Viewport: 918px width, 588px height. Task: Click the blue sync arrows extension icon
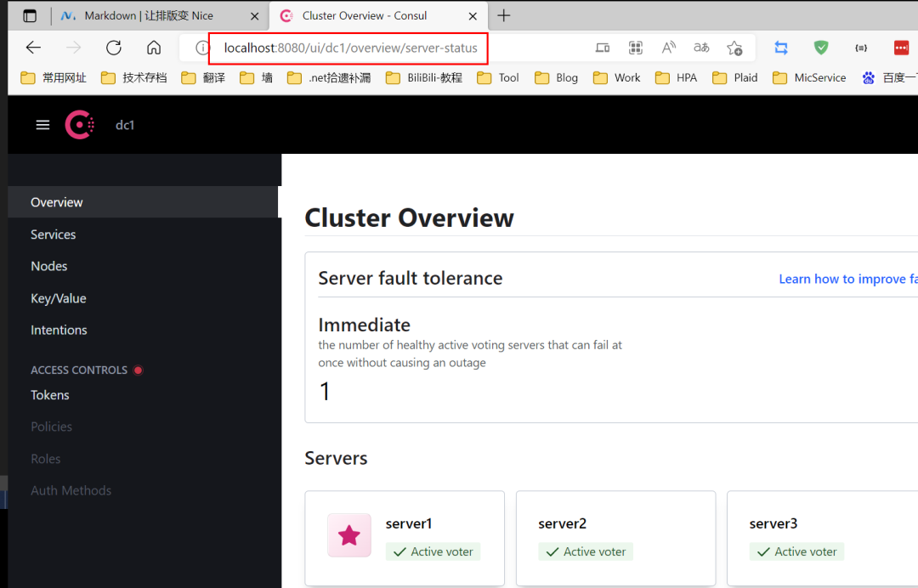(781, 48)
